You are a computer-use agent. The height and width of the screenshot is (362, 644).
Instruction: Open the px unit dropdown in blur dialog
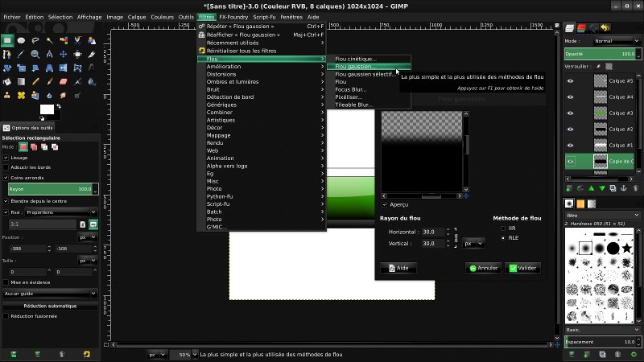[x=473, y=244]
